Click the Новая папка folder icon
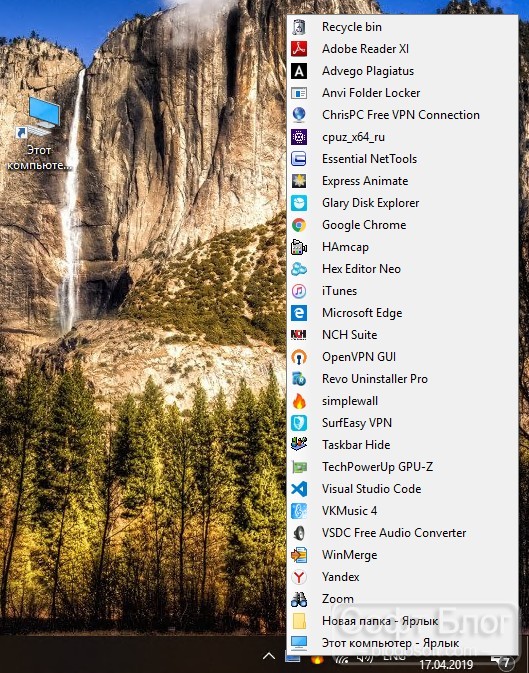529x673 pixels. click(x=299, y=621)
